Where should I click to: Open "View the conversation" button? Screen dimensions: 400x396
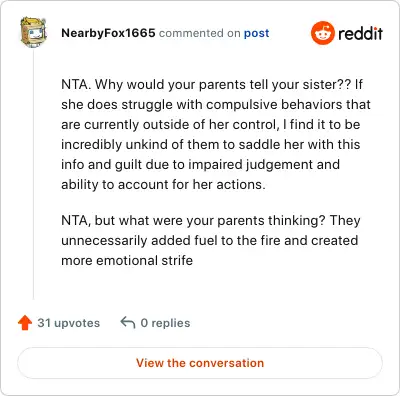tap(200, 363)
